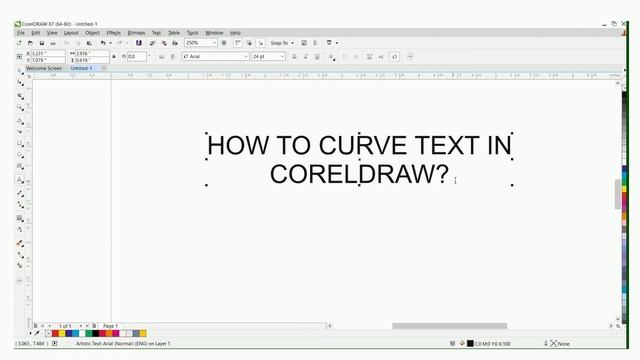Click the no-color X swatch
640x360 pixels.
coord(48,333)
